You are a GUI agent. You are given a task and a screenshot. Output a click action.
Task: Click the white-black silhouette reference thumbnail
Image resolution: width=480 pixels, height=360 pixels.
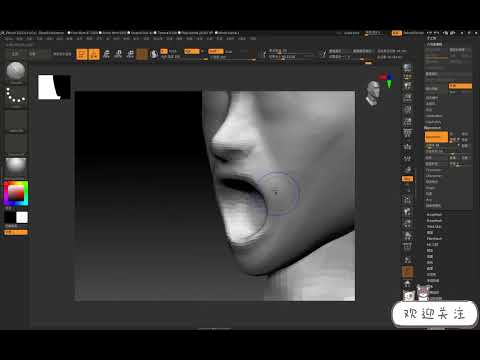(x=54, y=87)
